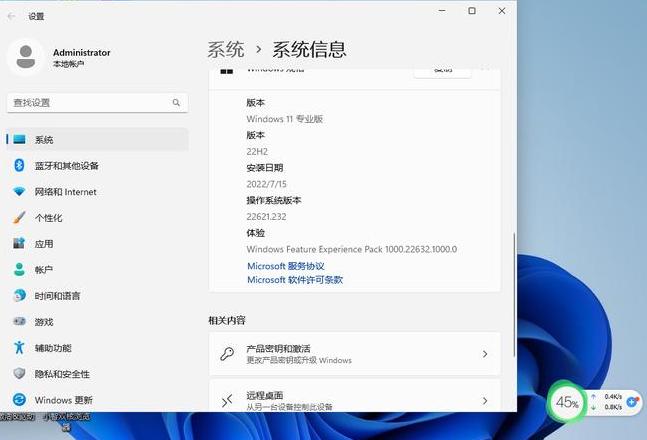Click the 0.4K/s upload speed readout
The height and width of the screenshot is (440, 647).
coord(613,396)
